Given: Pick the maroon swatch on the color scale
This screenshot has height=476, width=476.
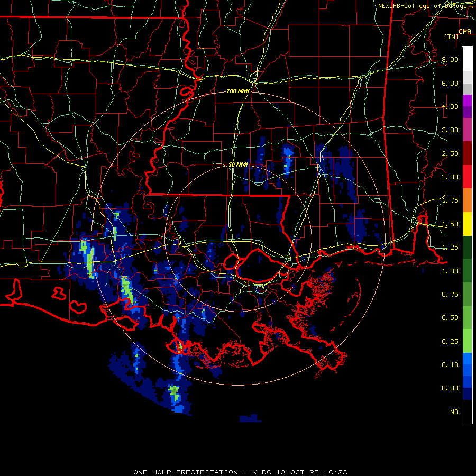Looking at the screenshot, I should [x=467, y=153].
